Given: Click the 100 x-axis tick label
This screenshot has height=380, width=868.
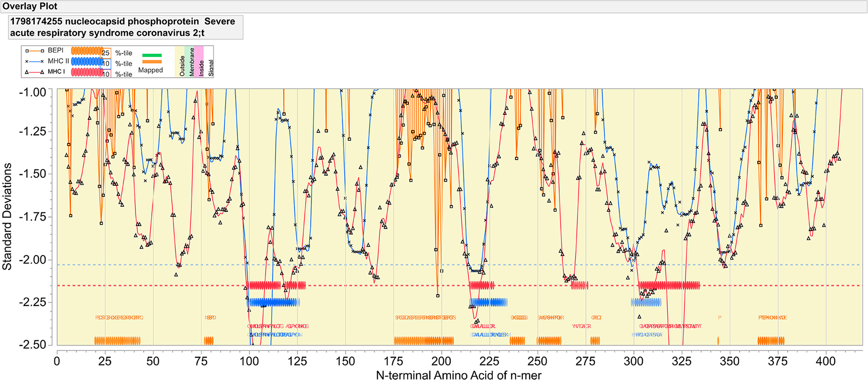Looking at the screenshot, I should [x=249, y=361].
